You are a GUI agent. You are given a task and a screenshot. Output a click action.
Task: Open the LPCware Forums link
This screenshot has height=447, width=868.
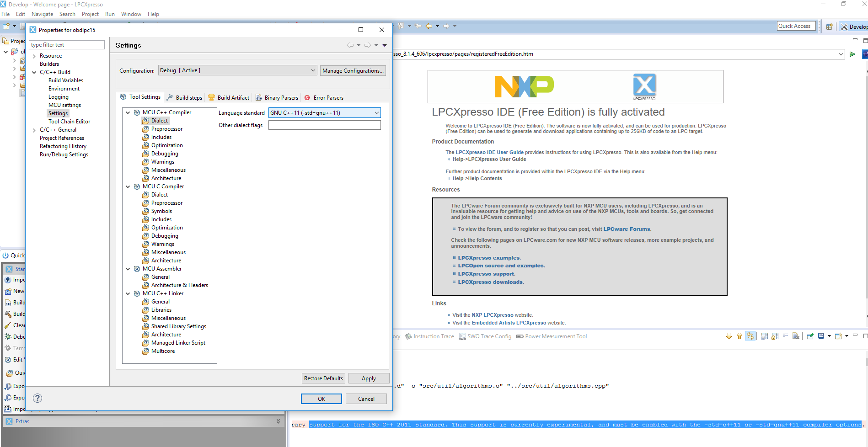point(627,229)
